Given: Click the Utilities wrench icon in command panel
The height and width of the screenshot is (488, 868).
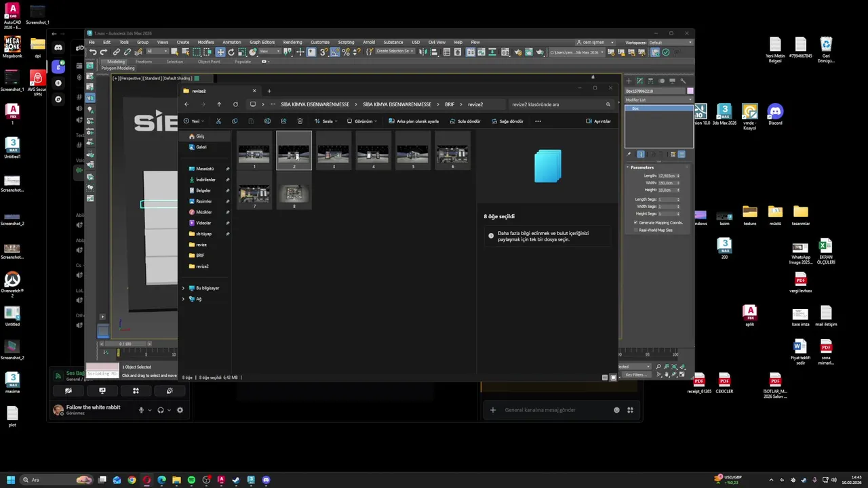Looking at the screenshot, I should 683,81.
